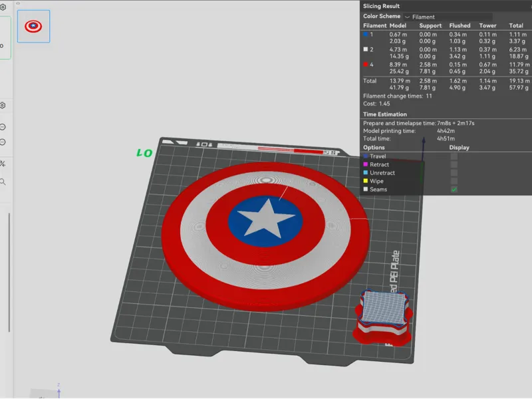Screen dimensions: 532x399
Task: Click the Retract option label
Action: [379, 164]
